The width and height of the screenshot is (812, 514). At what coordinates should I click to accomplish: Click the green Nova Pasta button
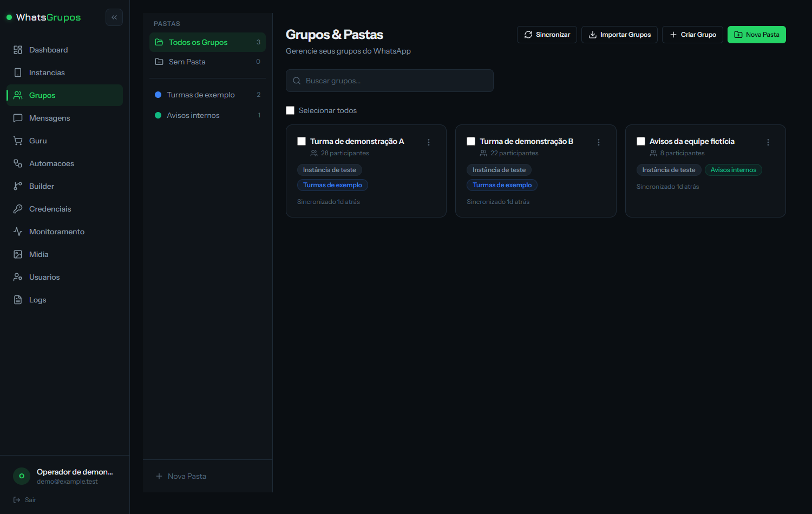757,35
